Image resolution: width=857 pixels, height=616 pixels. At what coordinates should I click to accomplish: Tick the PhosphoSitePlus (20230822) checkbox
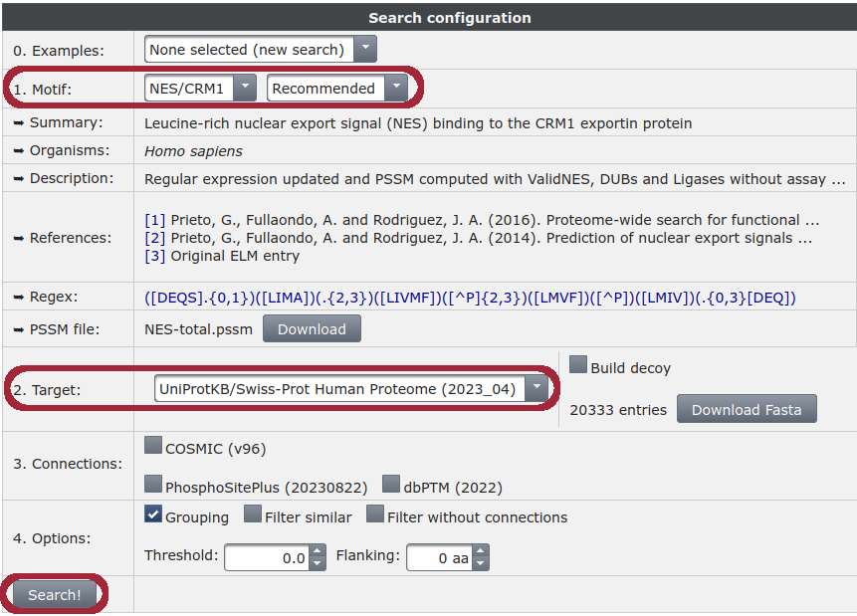tap(153, 484)
